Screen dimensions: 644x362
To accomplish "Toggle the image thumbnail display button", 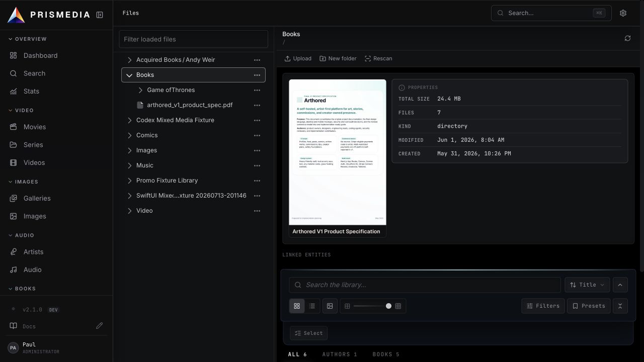I will click(x=330, y=306).
